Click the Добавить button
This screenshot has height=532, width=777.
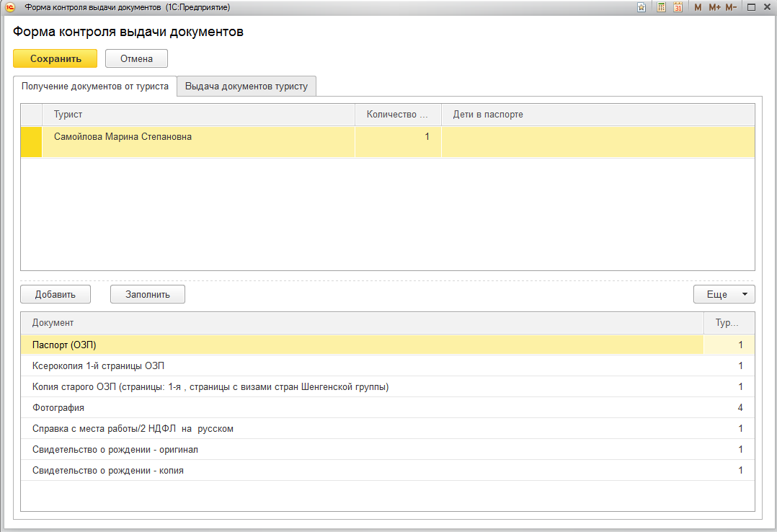tap(55, 294)
